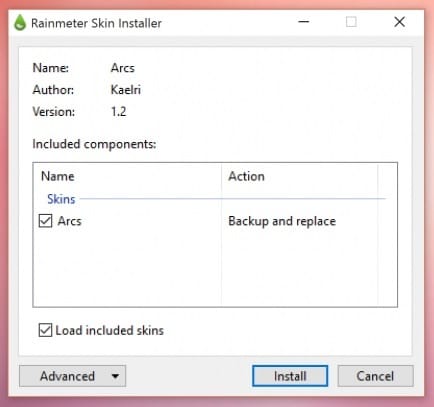This screenshot has height=407, width=434.
Task: Click the Cancel button
Action: click(x=375, y=376)
